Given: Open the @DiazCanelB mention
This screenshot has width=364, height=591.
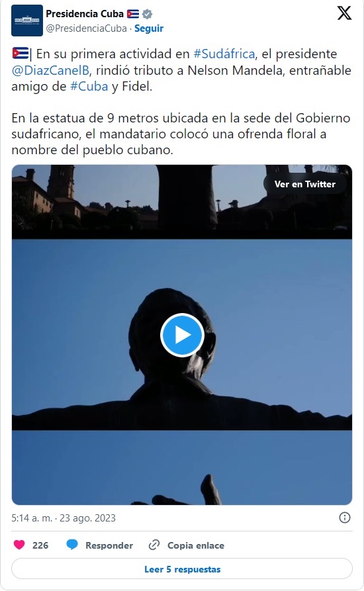Looking at the screenshot, I should (50, 70).
